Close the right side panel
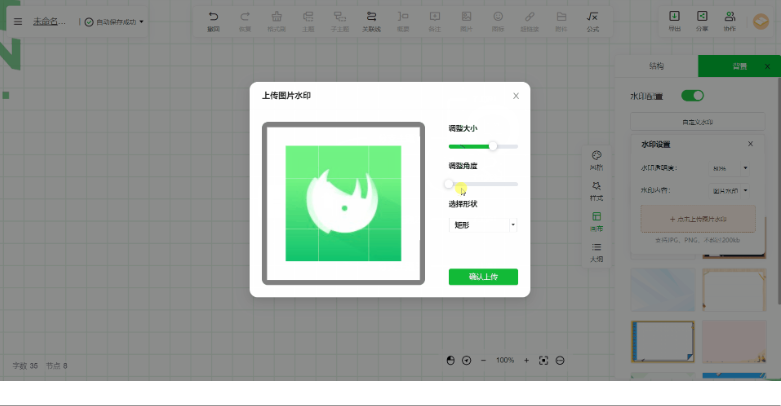 pos(767,66)
